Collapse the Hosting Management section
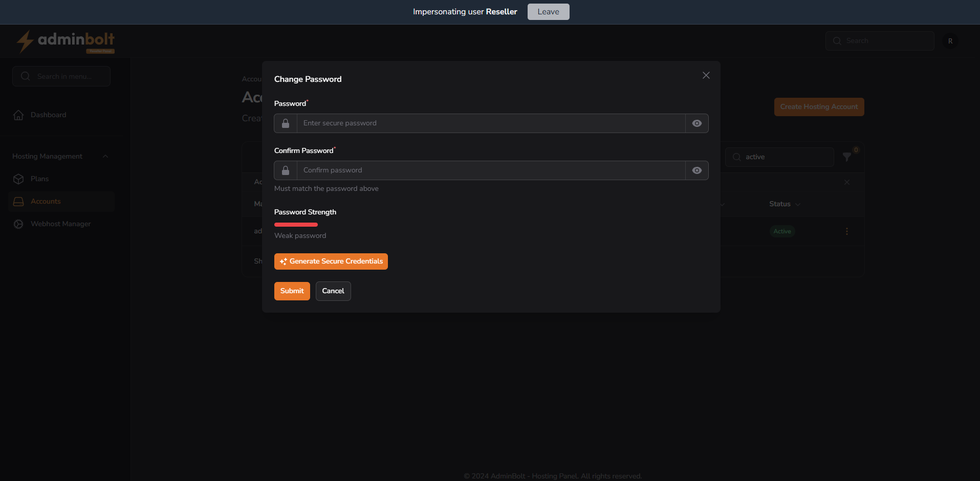Viewport: 980px width, 481px height. pyautogui.click(x=106, y=156)
